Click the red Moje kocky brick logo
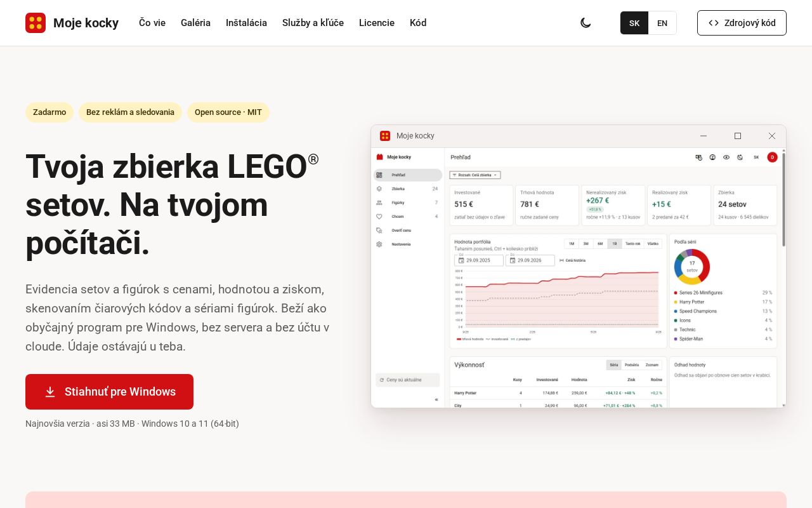 pyautogui.click(x=36, y=23)
